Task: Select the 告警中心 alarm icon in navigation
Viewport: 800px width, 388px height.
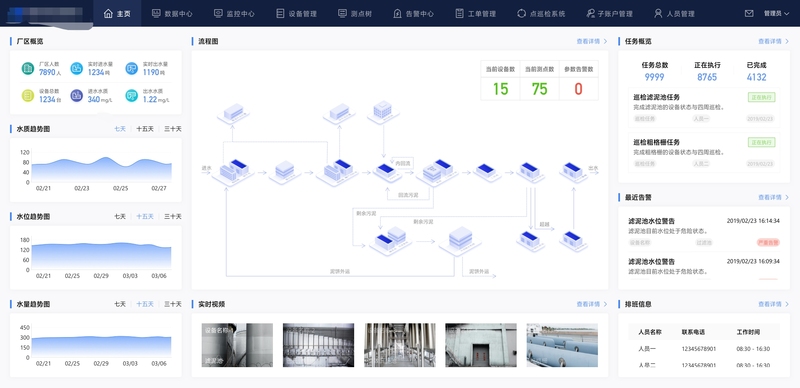Action: pyautogui.click(x=397, y=14)
